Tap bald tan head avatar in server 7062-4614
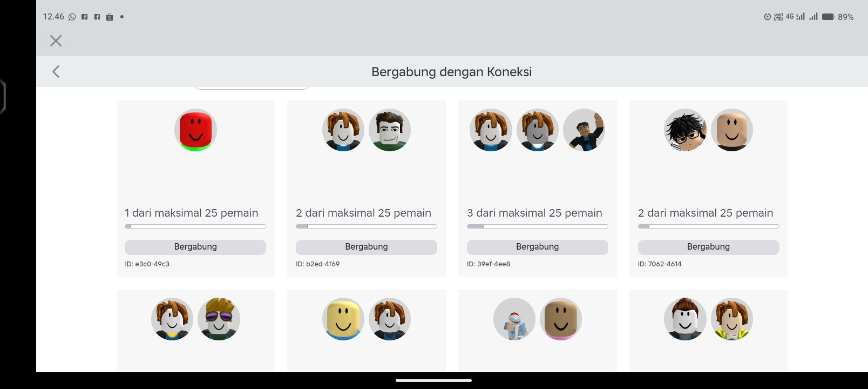This screenshot has height=389, width=868. [732, 130]
